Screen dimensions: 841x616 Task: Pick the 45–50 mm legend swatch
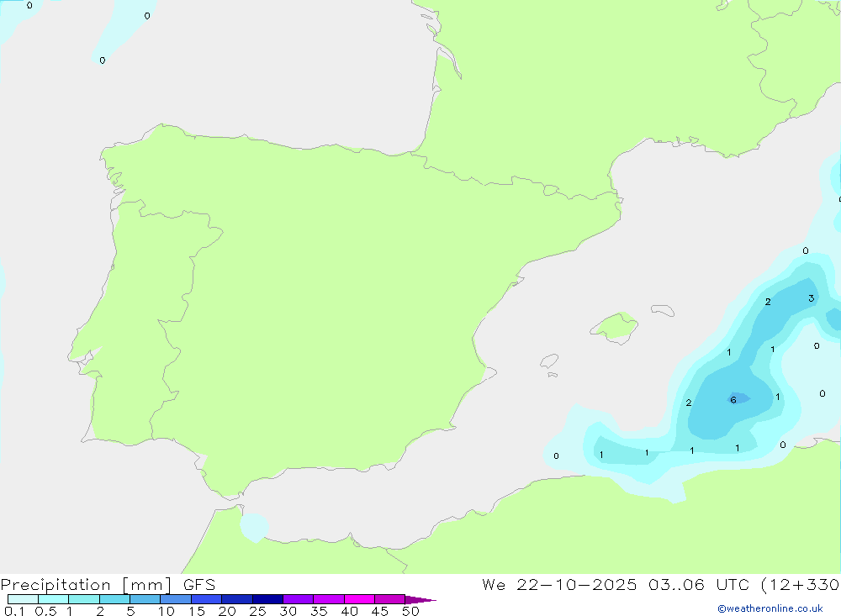click(x=389, y=599)
